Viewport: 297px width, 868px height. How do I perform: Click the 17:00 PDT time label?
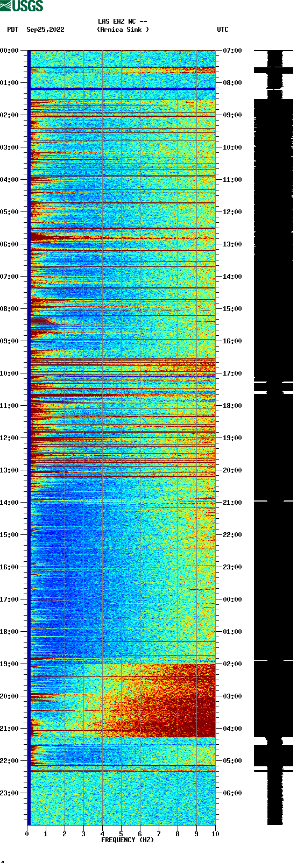click(10, 599)
